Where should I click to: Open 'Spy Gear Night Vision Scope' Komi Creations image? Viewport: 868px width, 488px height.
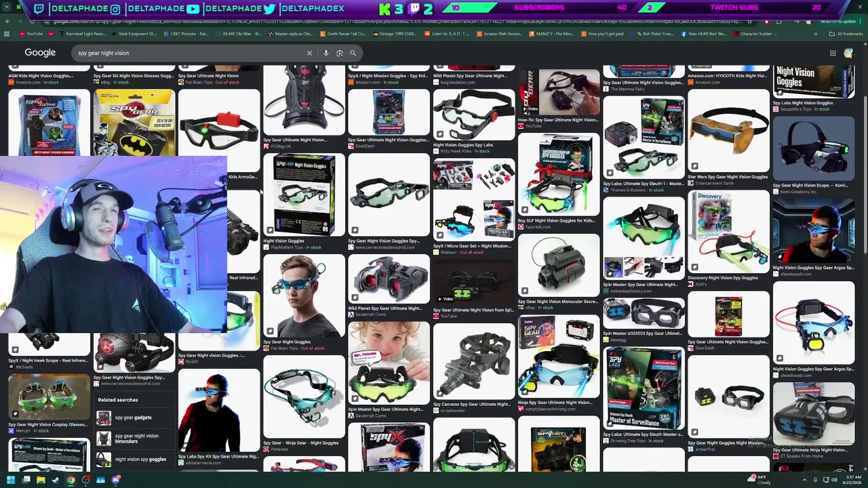click(x=813, y=148)
